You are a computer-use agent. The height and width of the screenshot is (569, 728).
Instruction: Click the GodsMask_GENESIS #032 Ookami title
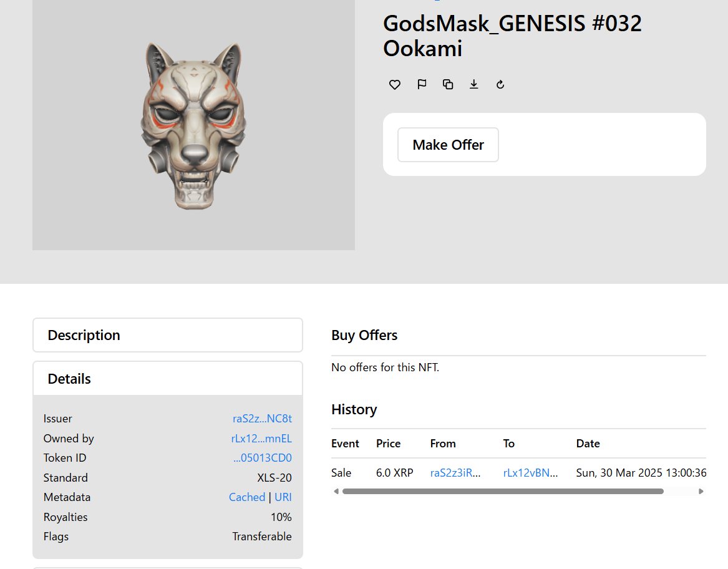pos(512,36)
